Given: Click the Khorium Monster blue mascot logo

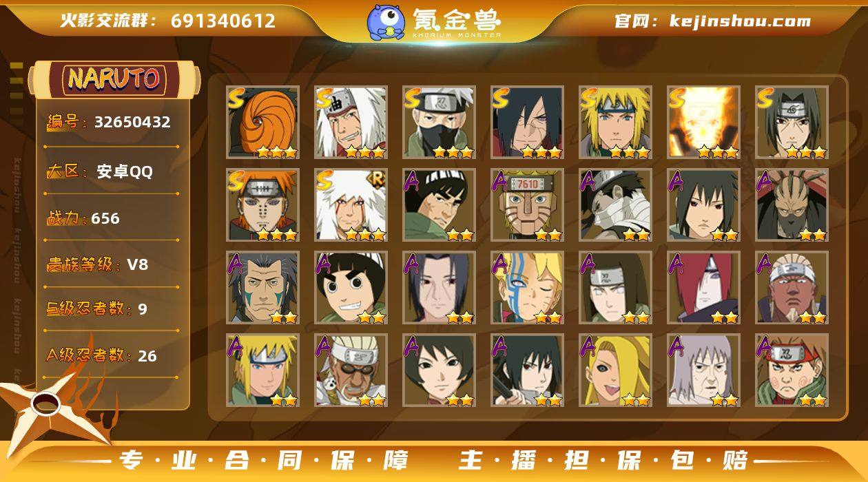Looking at the screenshot, I should pos(385,22).
